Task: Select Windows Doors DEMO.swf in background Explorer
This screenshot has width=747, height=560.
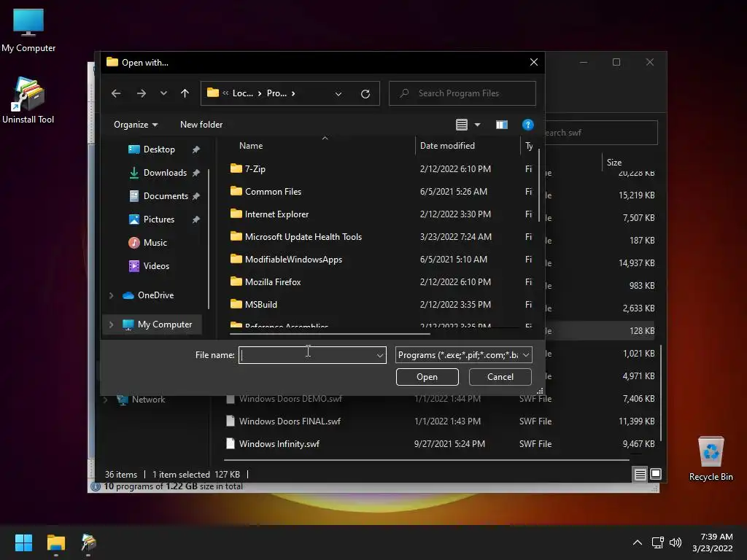Action: (290, 399)
